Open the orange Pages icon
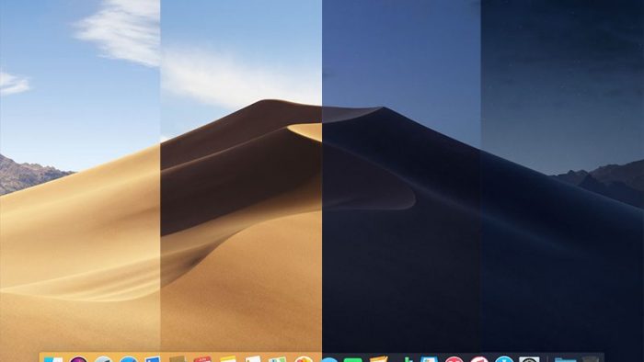The image size is (644, 362). coord(378,359)
